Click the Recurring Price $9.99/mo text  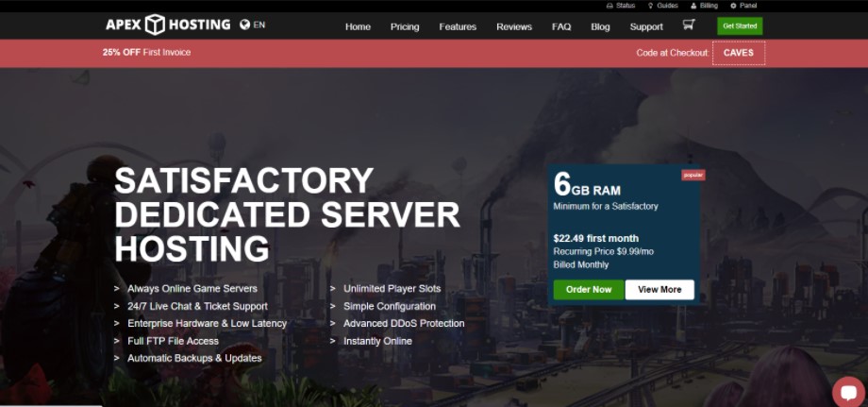pos(604,251)
